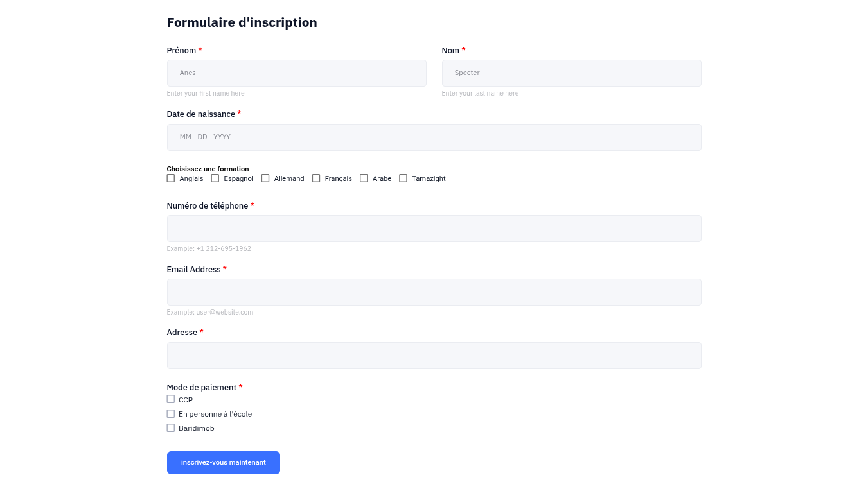Submit with inscrivez-vous maintenant button
868x493 pixels.
[224, 463]
